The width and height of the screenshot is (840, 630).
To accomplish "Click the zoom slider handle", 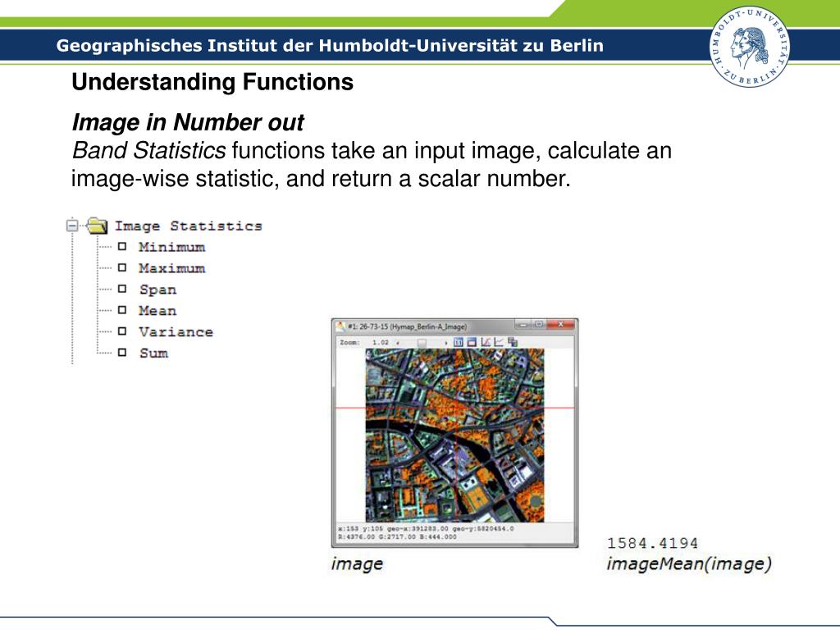I will pyautogui.click(x=421, y=342).
